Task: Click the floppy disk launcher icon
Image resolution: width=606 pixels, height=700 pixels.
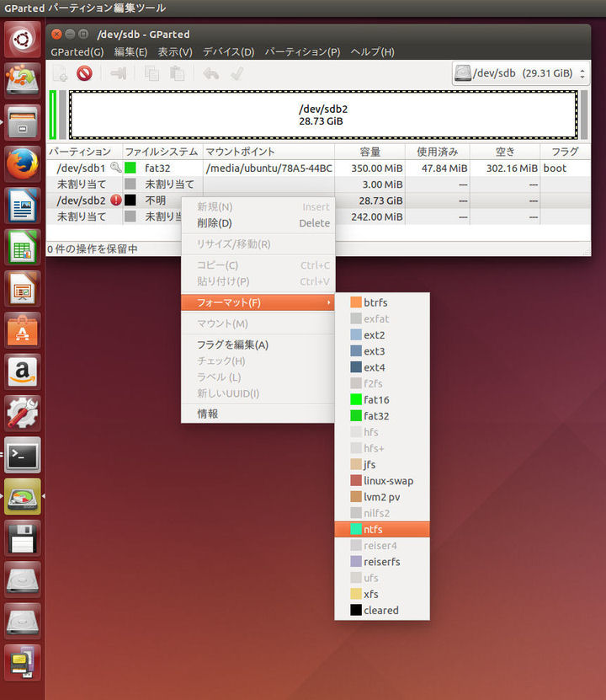Action: [22, 537]
